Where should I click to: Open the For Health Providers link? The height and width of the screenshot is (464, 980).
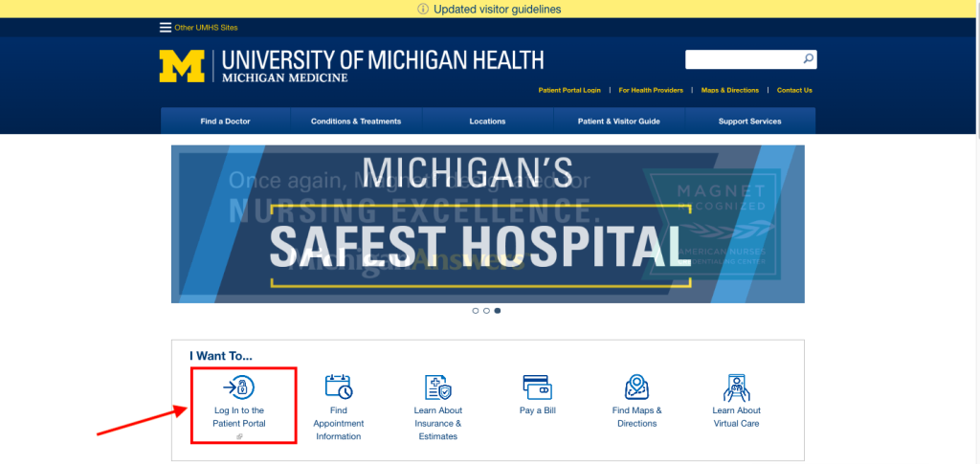click(x=651, y=91)
